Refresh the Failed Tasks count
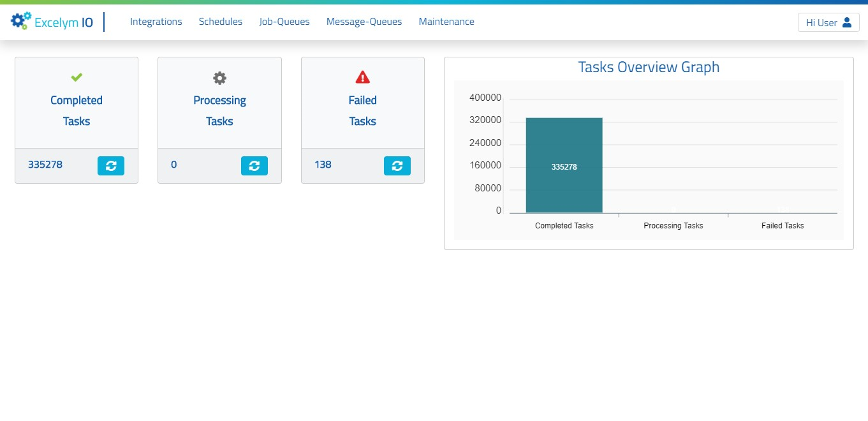 (397, 166)
